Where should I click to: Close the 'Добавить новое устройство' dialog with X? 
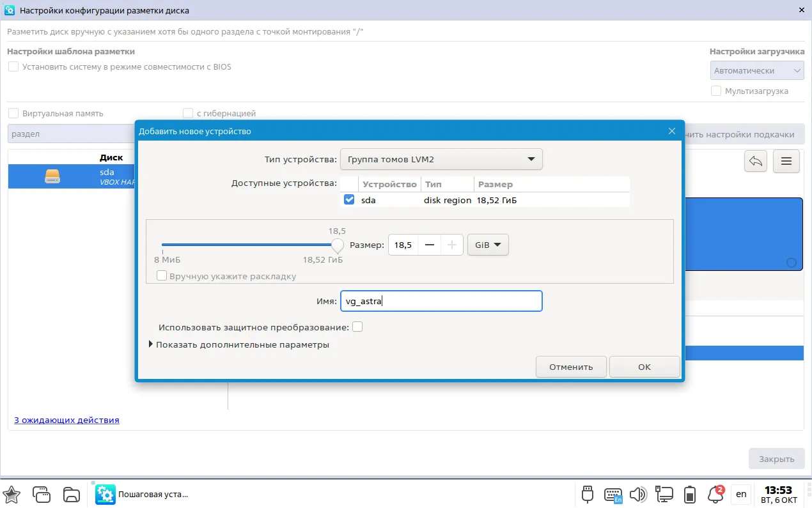(671, 131)
